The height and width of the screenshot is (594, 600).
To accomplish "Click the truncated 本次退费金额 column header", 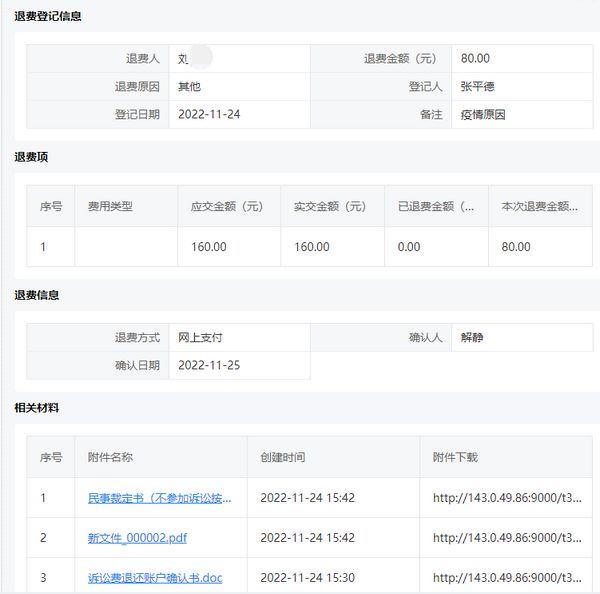I will click(539, 207).
